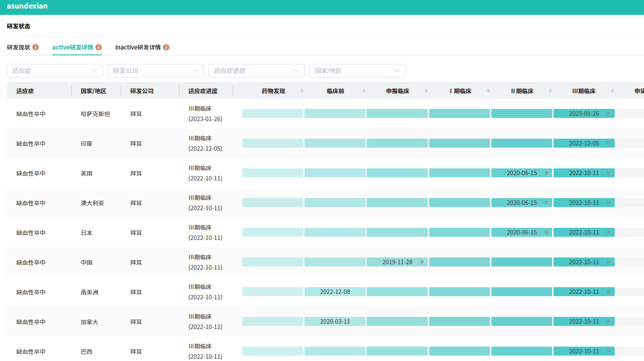Image resolution: width=644 pixels, height=361 pixels.
Task: Click info icon beside inactive研发详情 tab
Action: pyautogui.click(x=166, y=47)
